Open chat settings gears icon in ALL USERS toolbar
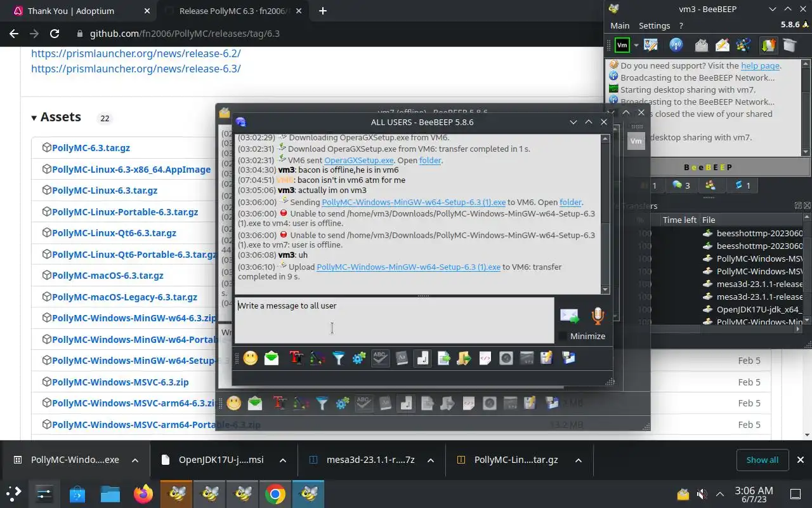The height and width of the screenshot is (508, 812). coord(359,358)
